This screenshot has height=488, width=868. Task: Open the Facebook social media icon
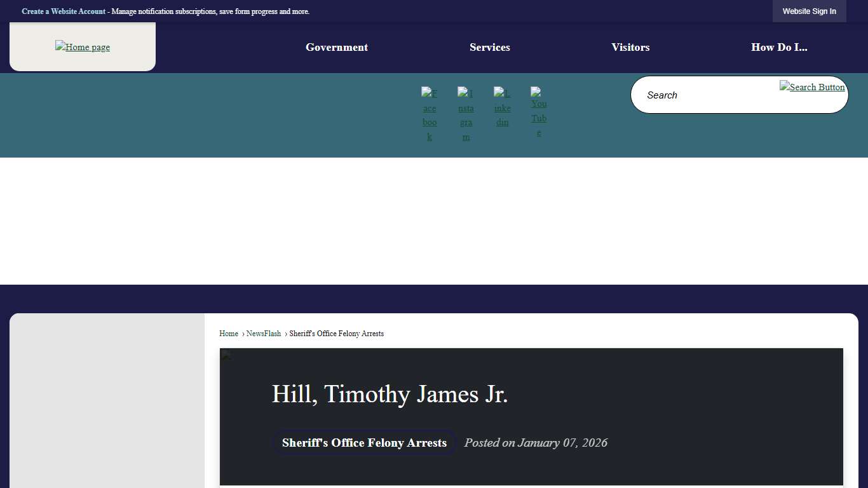(430, 114)
